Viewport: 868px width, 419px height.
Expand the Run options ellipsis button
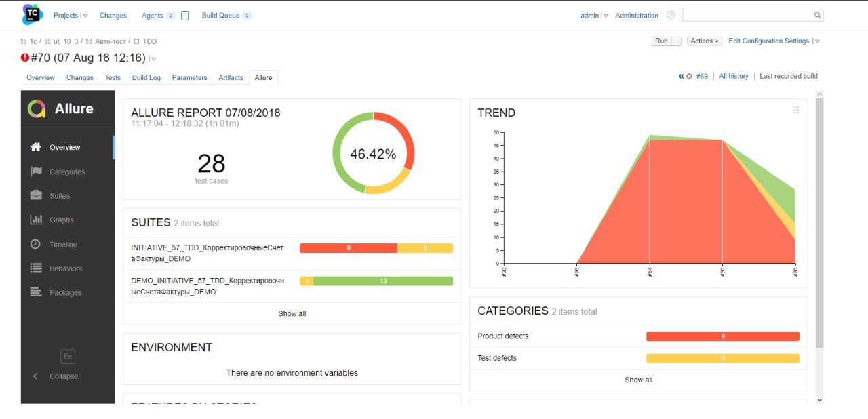pyautogui.click(x=676, y=41)
